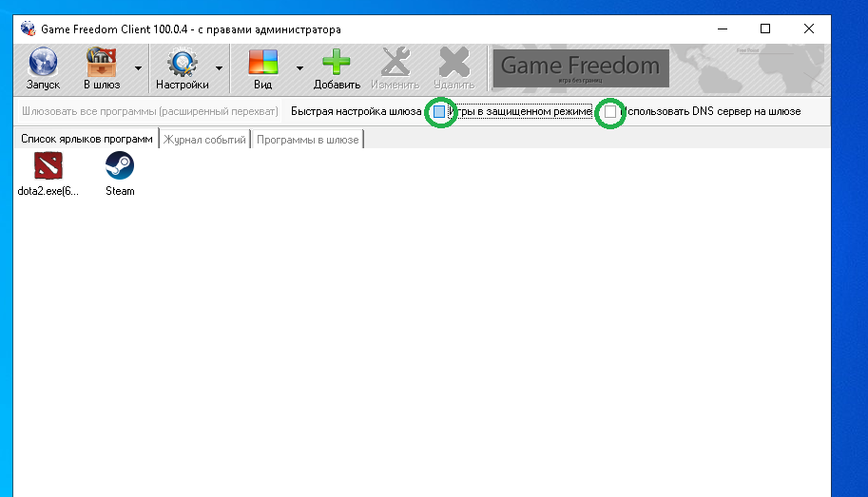This screenshot has height=497, width=868.
Task: Click the Быстрая настройка шлюза label
Action: [x=356, y=111]
